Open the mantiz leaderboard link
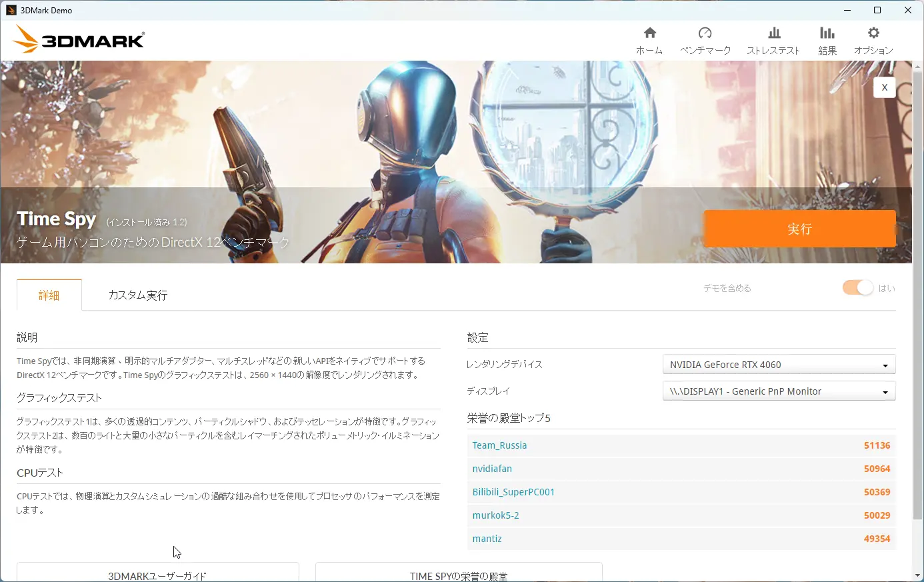This screenshot has width=924, height=582. (487, 539)
